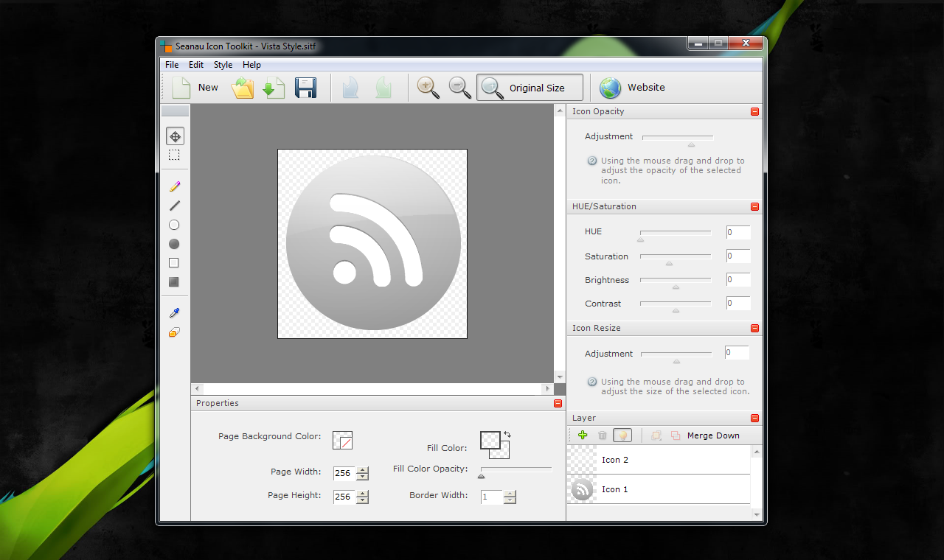This screenshot has width=944, height=560.
Task: Visit the Website from the toolbar
Action: 632,88
